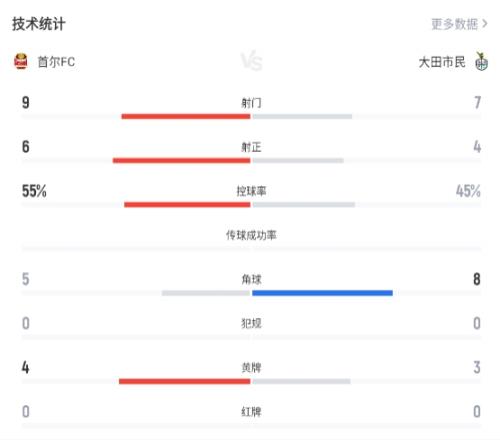Click the chevron next to 更多数据
Viewport: 500px width, 440px height.
point(485,24)
